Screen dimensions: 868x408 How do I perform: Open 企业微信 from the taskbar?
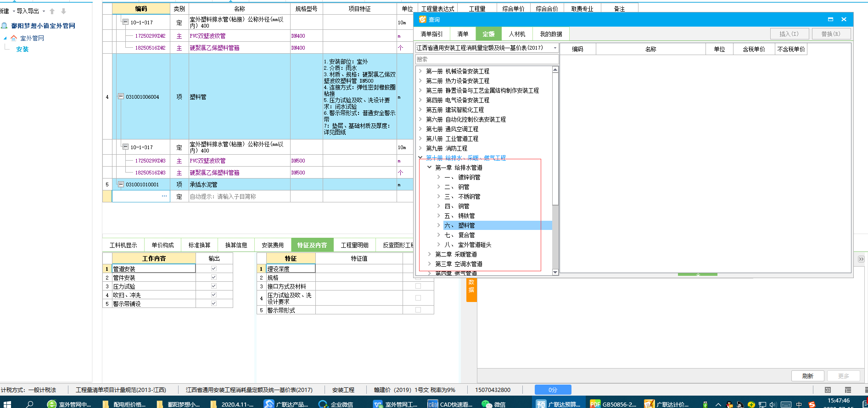pos(336,404)
